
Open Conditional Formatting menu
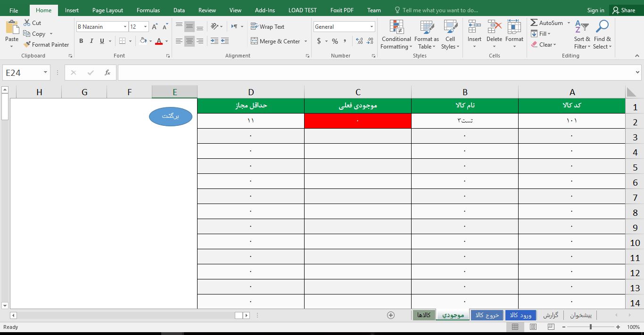click(396, 35)
